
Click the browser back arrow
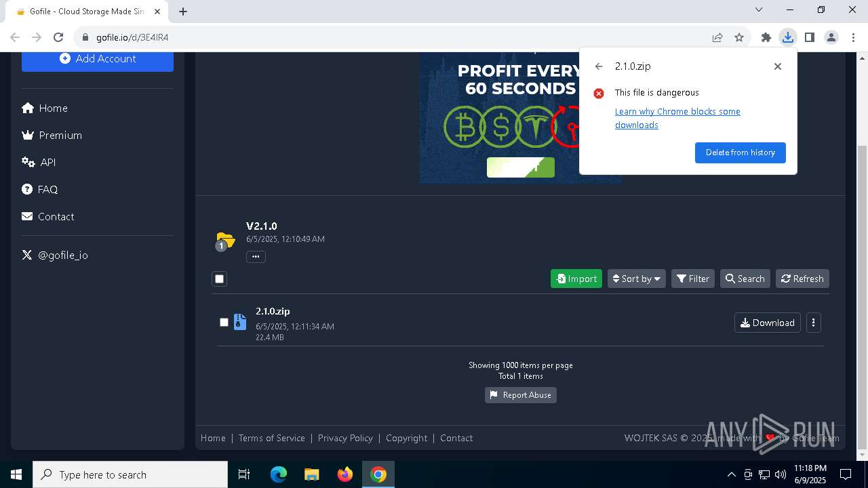pyautogui.click(x=15, y=37)
